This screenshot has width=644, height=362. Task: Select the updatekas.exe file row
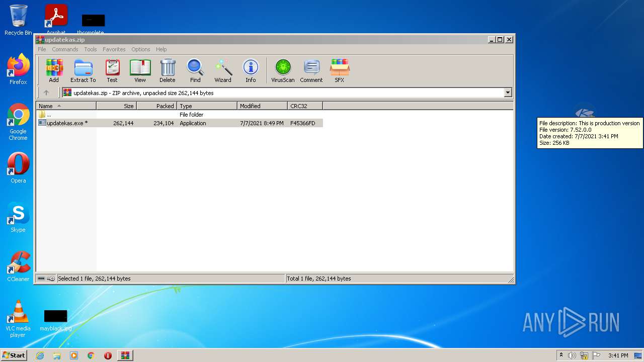pos(180,123)
